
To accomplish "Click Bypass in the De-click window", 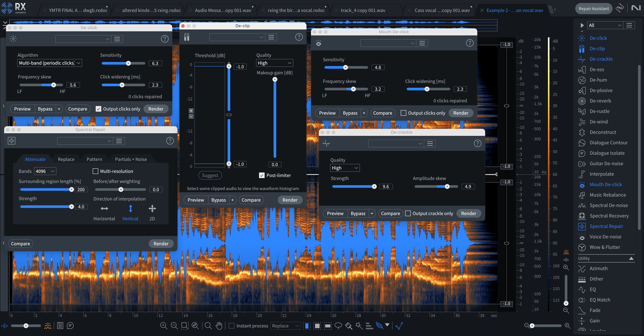I will (45, 109).
